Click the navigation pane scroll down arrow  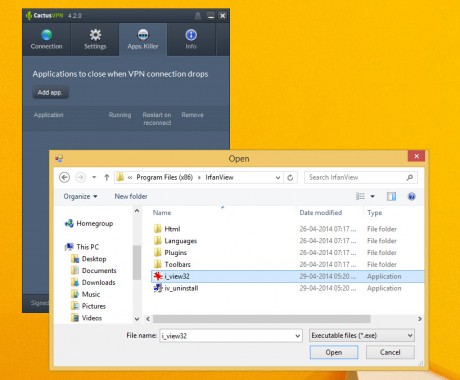(137, 319)
